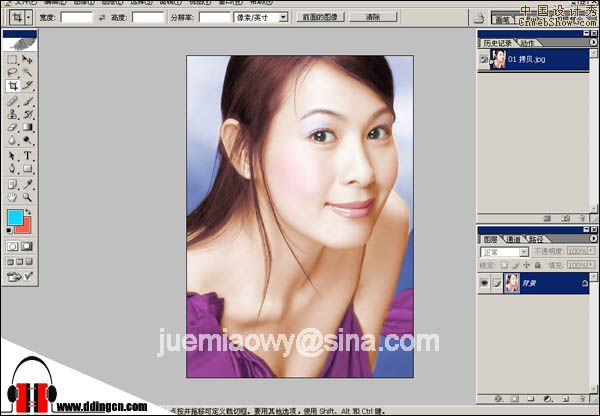600x416 pixels.
Task: Click create new layer icon
Action: tap(566, 399)
